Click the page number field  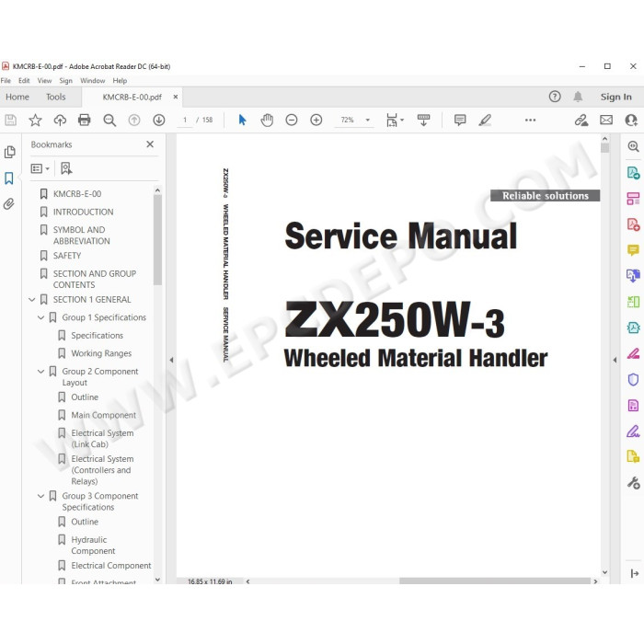(x=185, y=120)
